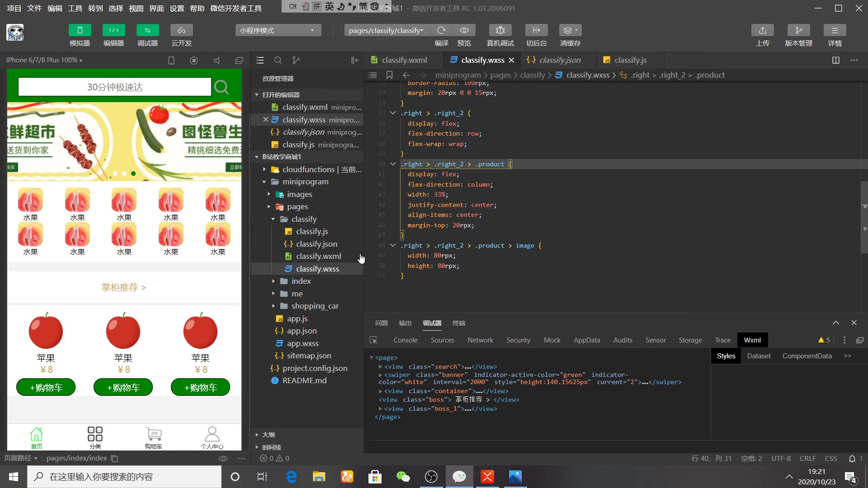Click the editor vertical scrollbar
Viewport: 868px width, 488px height.
(864, 217)
